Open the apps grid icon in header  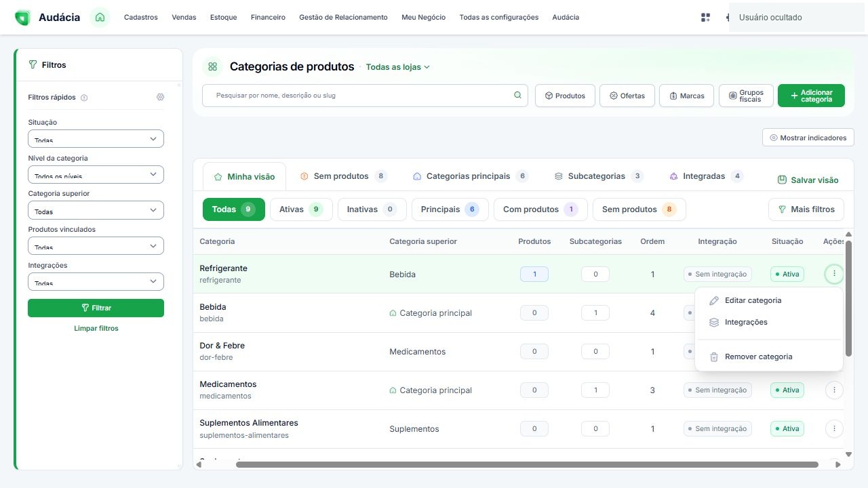coord(705,18)
